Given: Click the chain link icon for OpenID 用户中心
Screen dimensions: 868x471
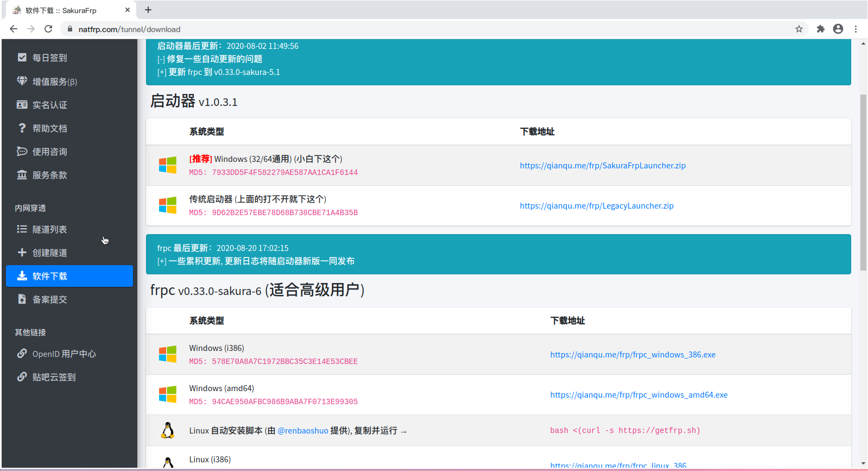Looking at the screenshot, I should click(x=22, y=353).
